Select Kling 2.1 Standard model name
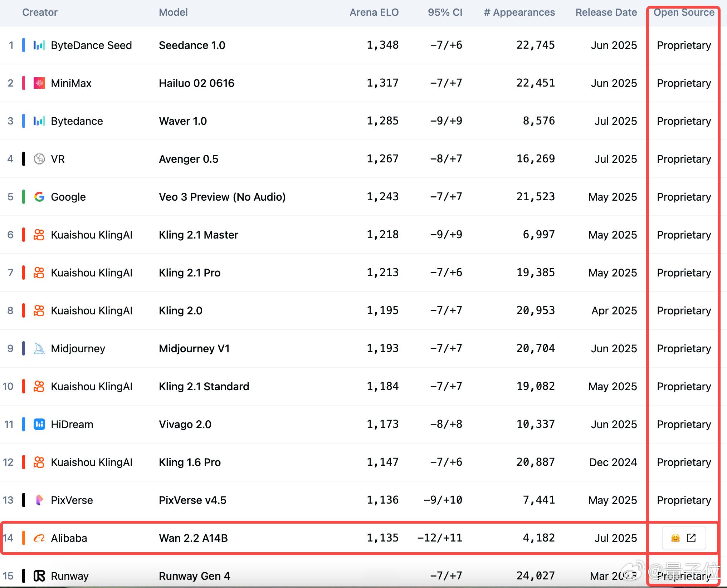Screen dimensions: 727x588 (204, 387)
